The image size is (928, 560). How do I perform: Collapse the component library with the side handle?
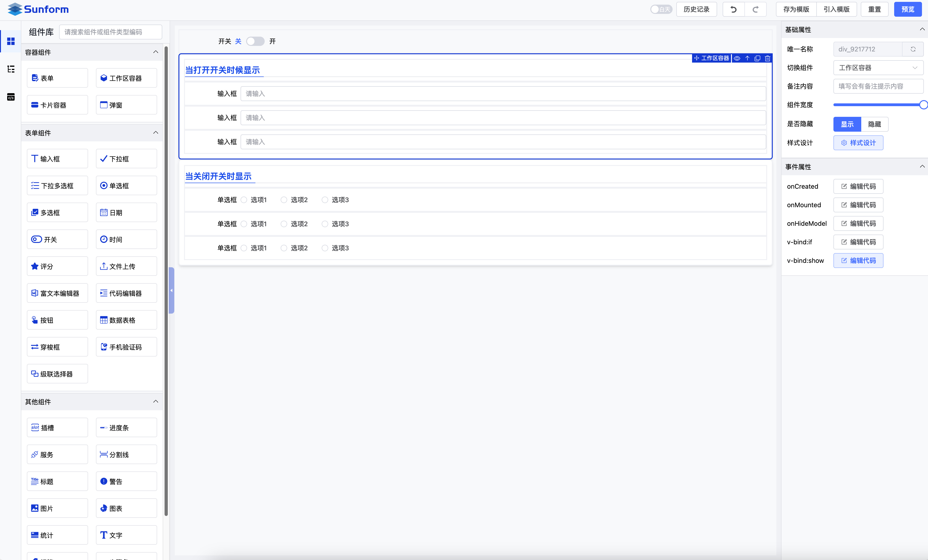click(171, 290)
